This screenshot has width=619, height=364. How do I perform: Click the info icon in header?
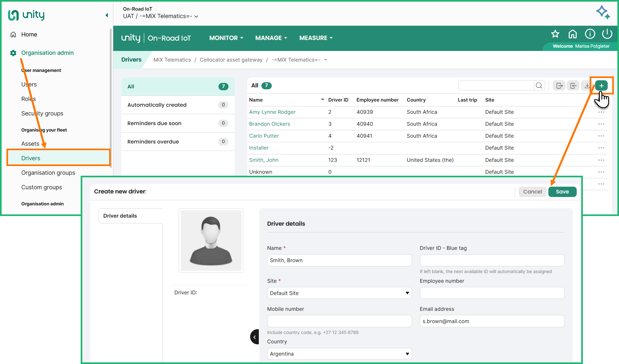point(590,34)
